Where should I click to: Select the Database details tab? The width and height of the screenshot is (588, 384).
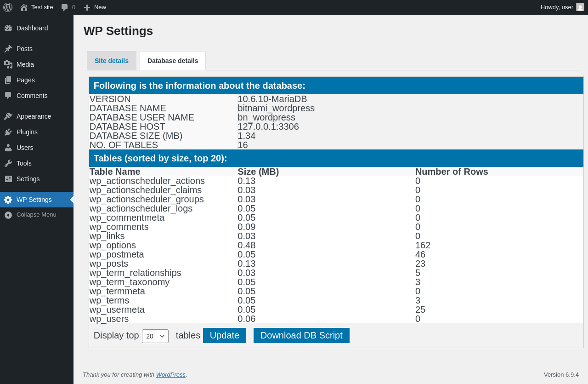tap(173, 61)
